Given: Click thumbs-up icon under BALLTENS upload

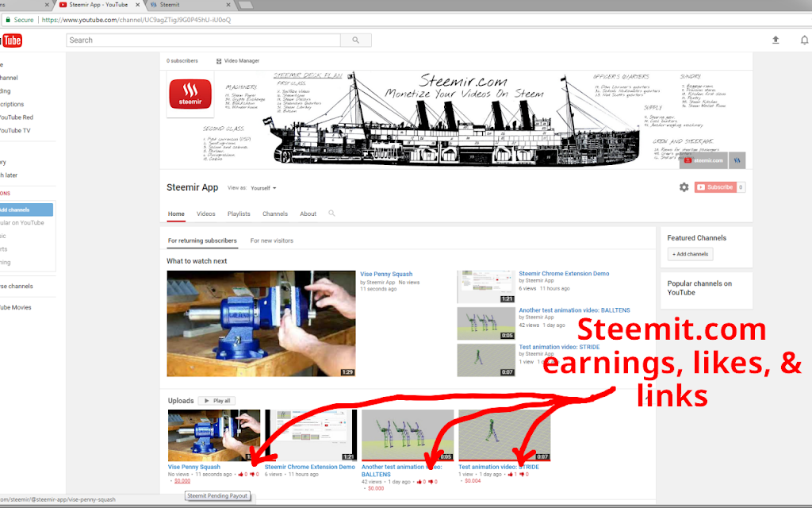Looking at the screenshot, I should (x=419, y=482).
